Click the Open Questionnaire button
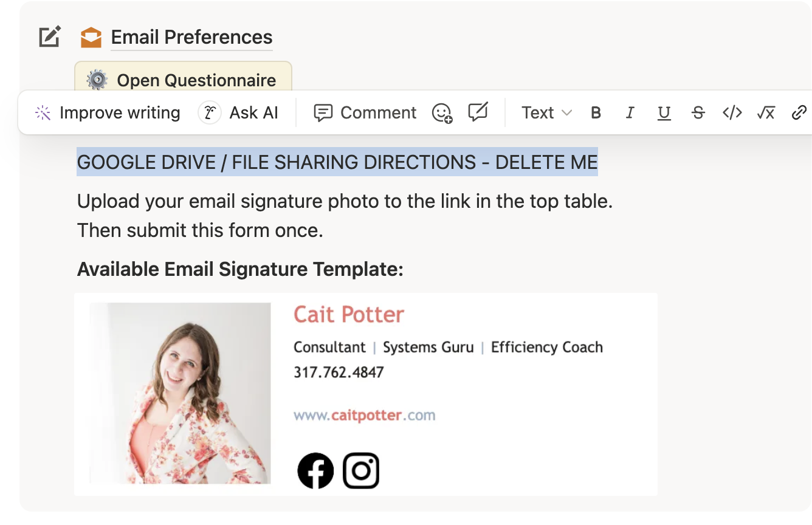The height and width of the screenshot is (525, 812). [184, 80]
